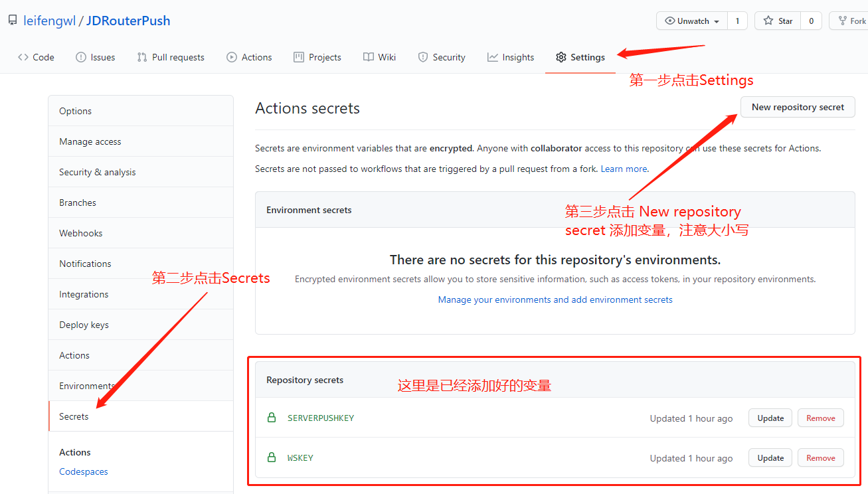Screen dimensions: 868x494
Task: Open Actions settings in the sidebar list
Action: 141,355
